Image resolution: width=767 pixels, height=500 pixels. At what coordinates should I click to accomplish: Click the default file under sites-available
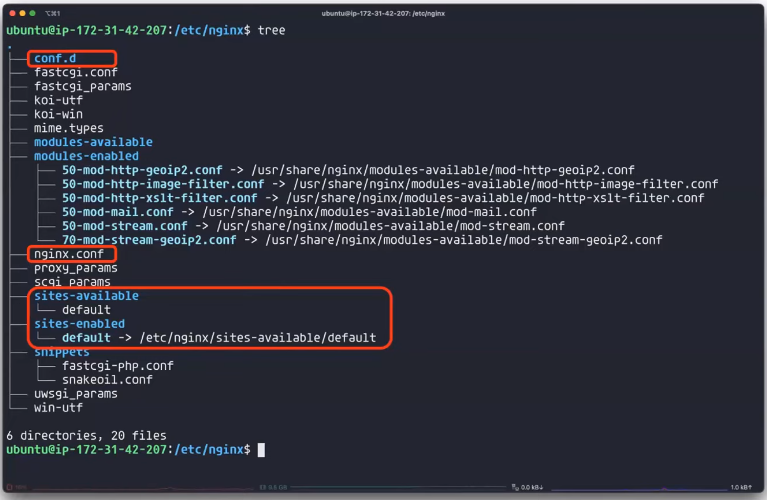86,310
